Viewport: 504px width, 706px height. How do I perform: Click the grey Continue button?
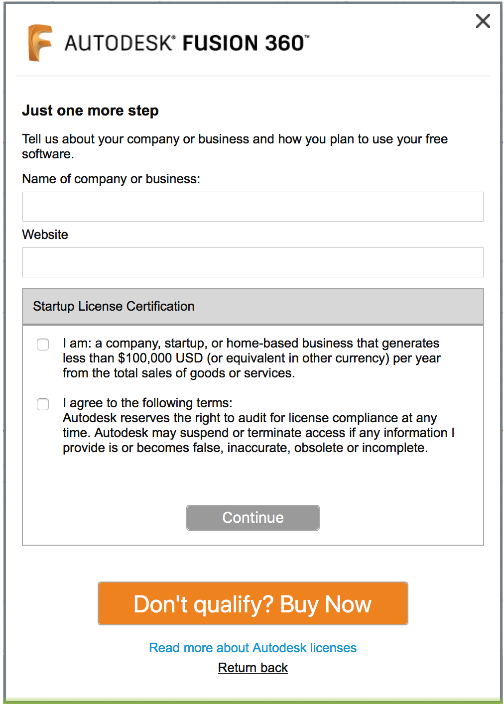253,518
